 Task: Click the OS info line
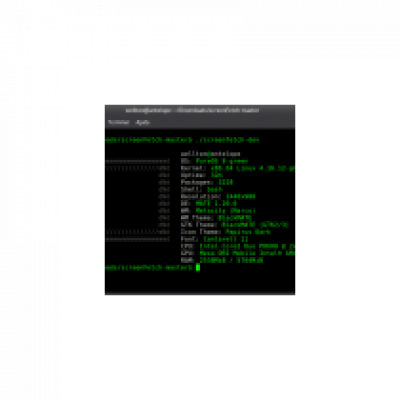pyautogui.click(x=214, y=161)
